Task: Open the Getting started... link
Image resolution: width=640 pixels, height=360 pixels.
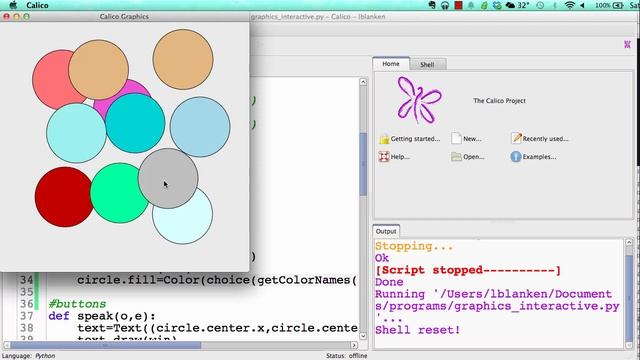Action: (415, 139)
